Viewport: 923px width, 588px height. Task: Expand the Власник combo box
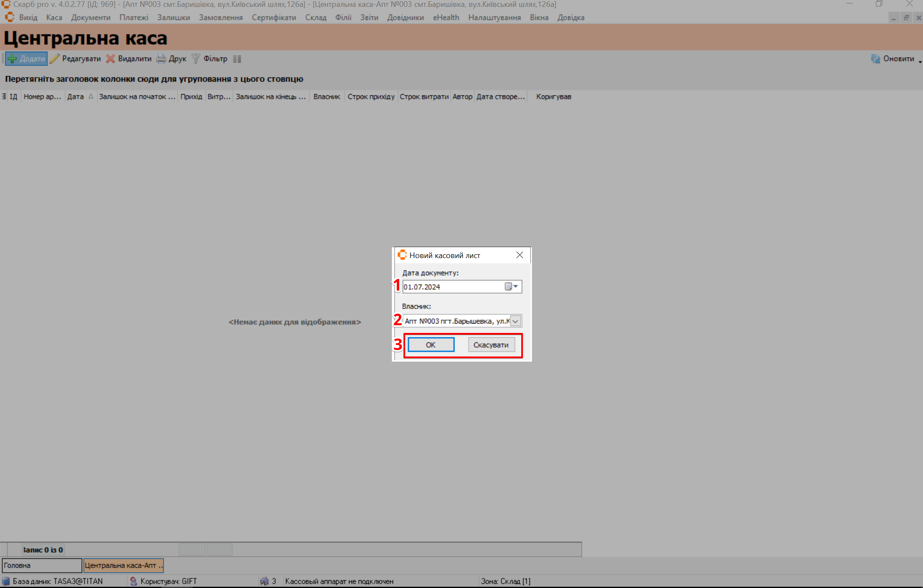point(516,321)
